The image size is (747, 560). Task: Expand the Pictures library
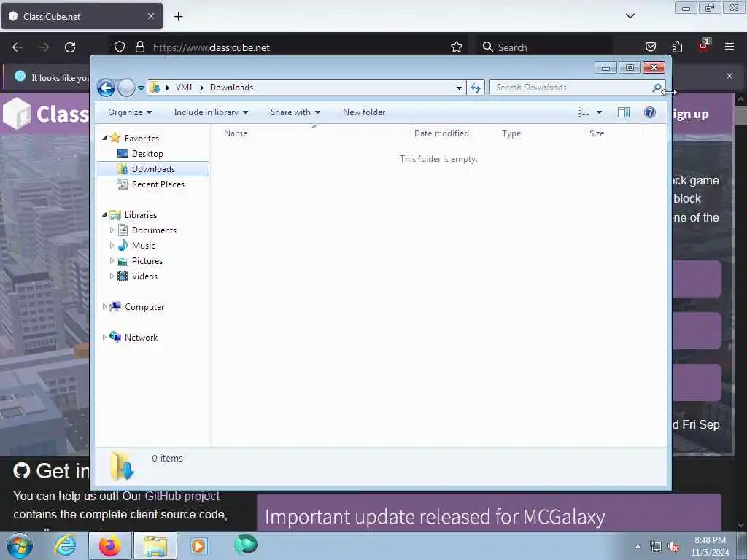click(112, 260)
